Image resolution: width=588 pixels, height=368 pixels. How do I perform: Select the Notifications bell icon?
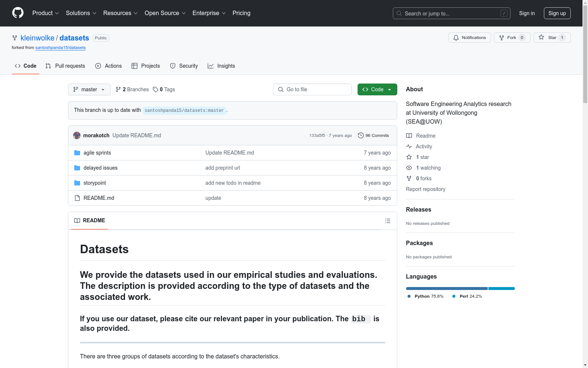[456, 38]
